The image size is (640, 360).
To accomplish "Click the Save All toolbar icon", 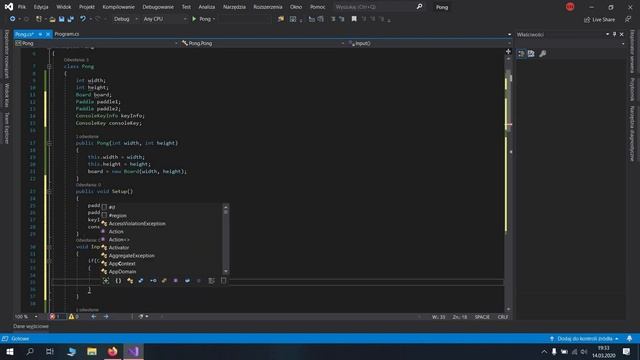I will (x=71, y=19).
